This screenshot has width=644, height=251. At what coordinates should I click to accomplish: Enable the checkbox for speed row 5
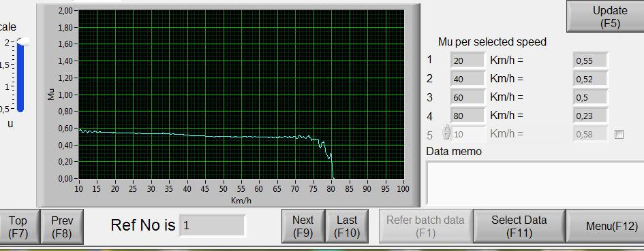click(x=619, y=134)
